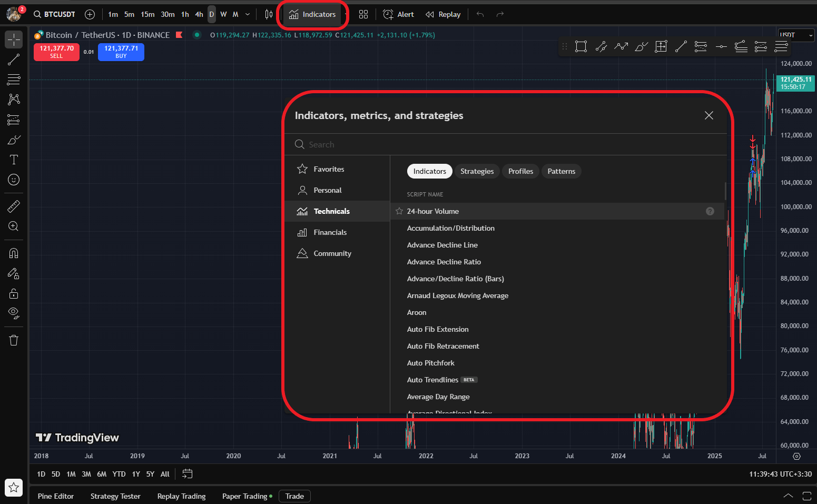Viewport: 817px width, 504px height.
Task: Select the 4h timeframe
Action: pos(199,14)
